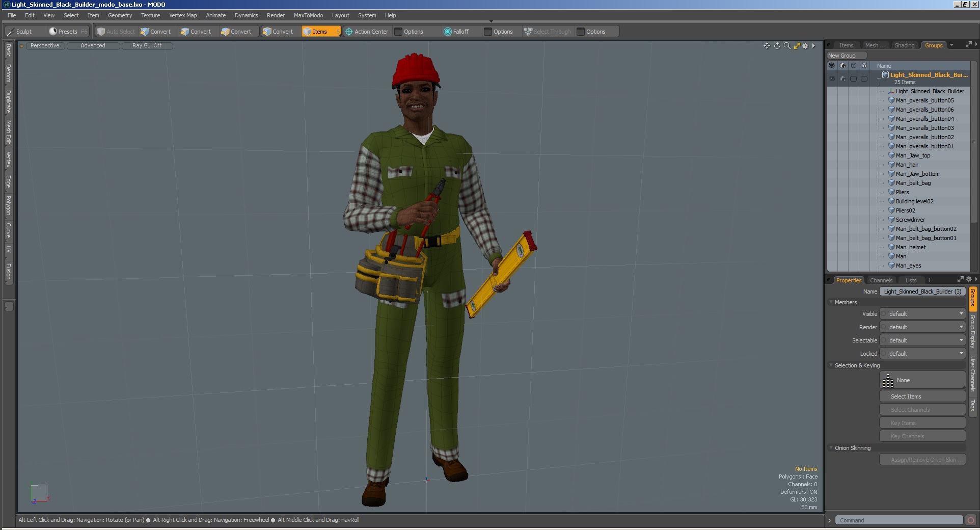Add a new properties tab with plus

click(929, 280)
